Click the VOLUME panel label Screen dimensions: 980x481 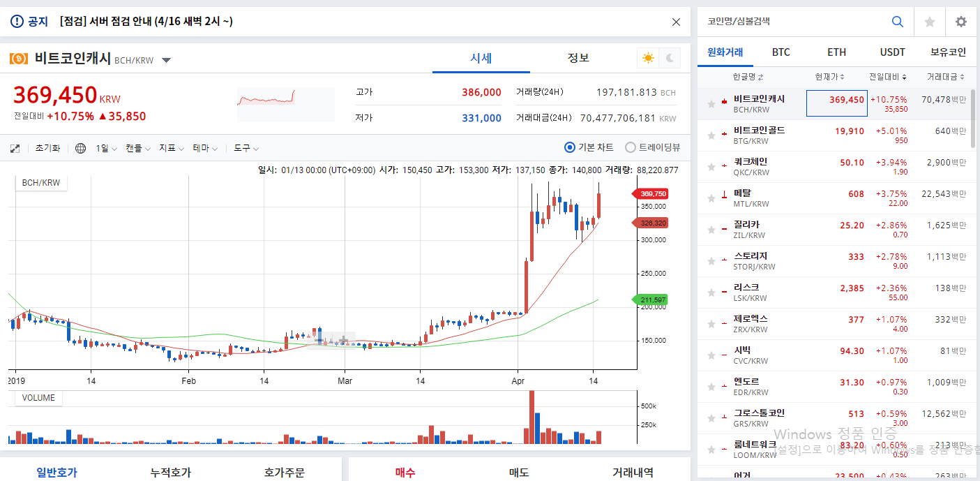coord(38,398)
